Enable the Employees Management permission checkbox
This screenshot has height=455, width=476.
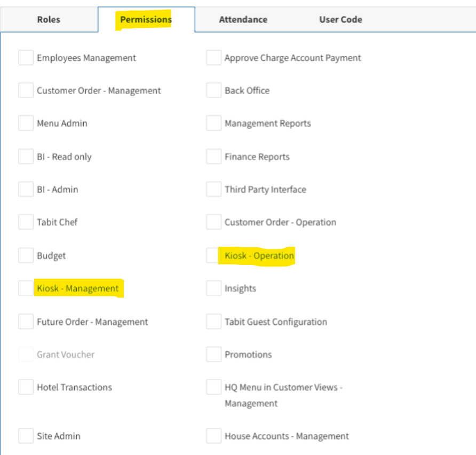(x=26, y=58)
